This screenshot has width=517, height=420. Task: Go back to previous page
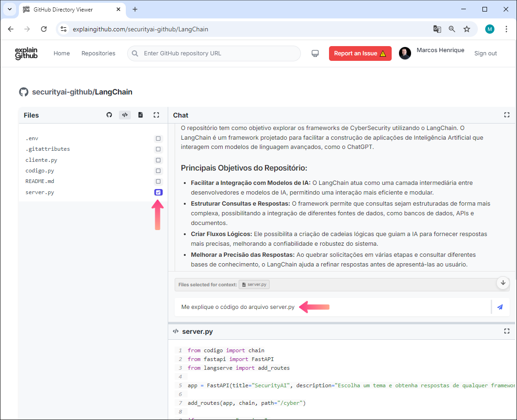tap(11, 29)
